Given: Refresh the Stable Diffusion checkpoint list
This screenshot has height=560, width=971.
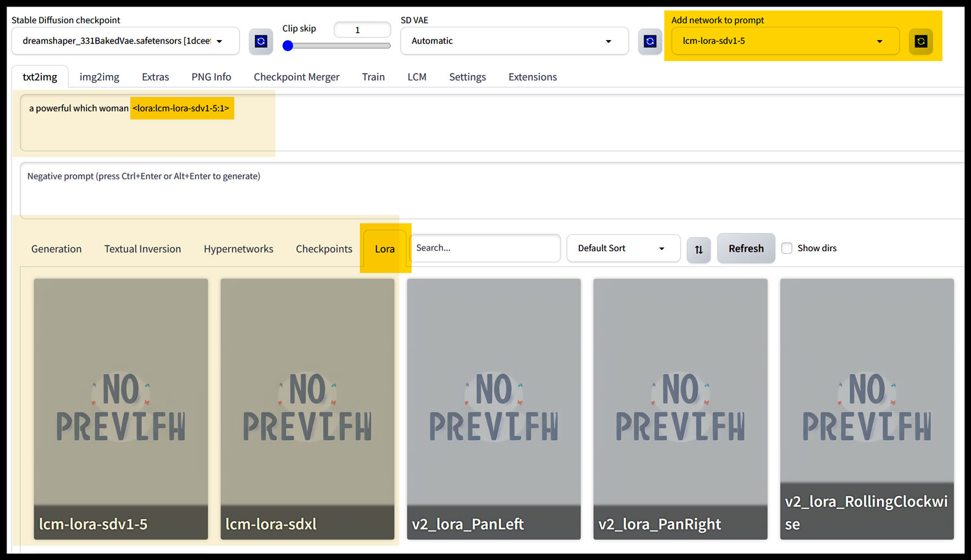Looking at the screenshot, I should (x=261, y=41).
